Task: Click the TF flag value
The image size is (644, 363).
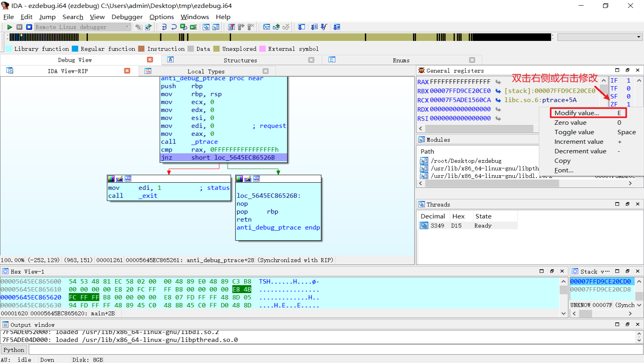Action: coord(628,89)
